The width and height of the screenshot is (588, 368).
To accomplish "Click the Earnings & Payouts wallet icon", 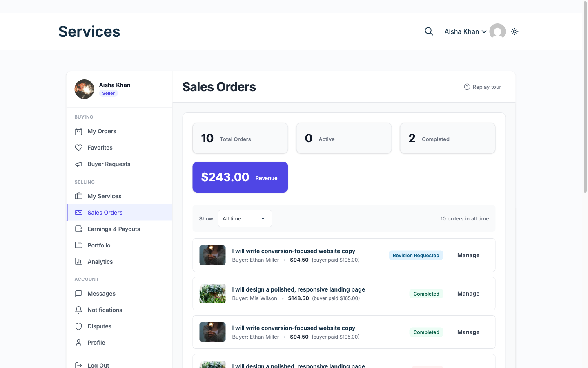I will (x=79, y=229).
